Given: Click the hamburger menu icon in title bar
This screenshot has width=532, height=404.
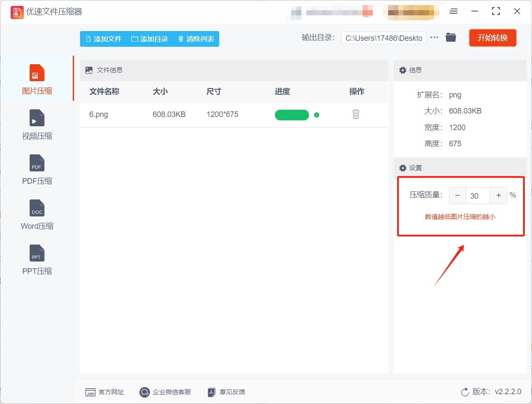Looking at the screenshot, I should tap(454, 11).
